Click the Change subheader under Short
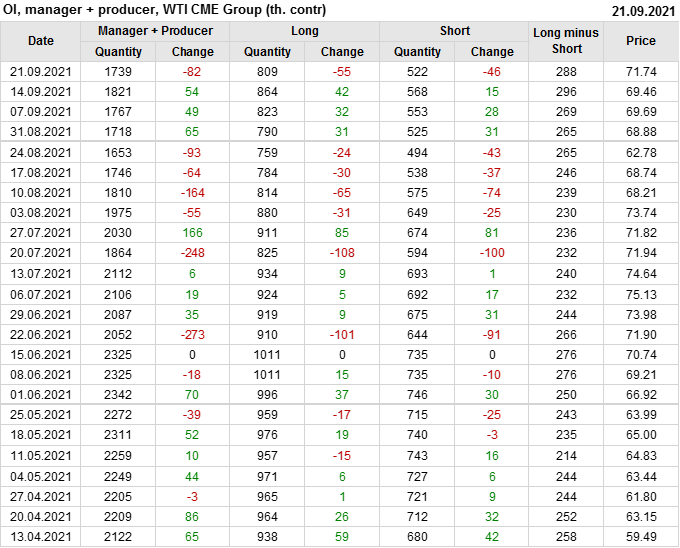 pyautogui.click(x=492, y=52)
